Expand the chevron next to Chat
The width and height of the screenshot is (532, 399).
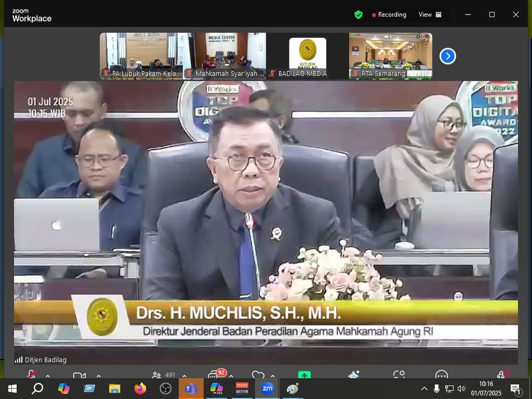231,376
